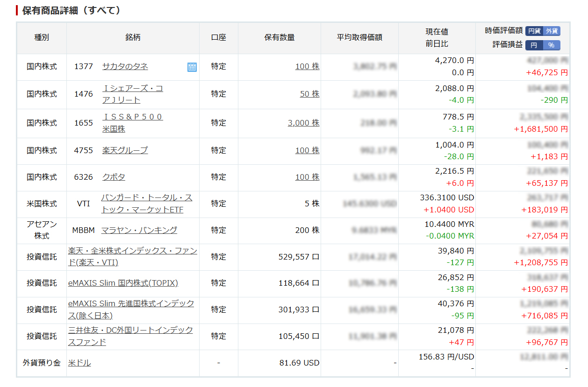Click the 100 株 quantity for サカタのタネ
Screen dimensions: 588x387
click(x=307, y=66)
